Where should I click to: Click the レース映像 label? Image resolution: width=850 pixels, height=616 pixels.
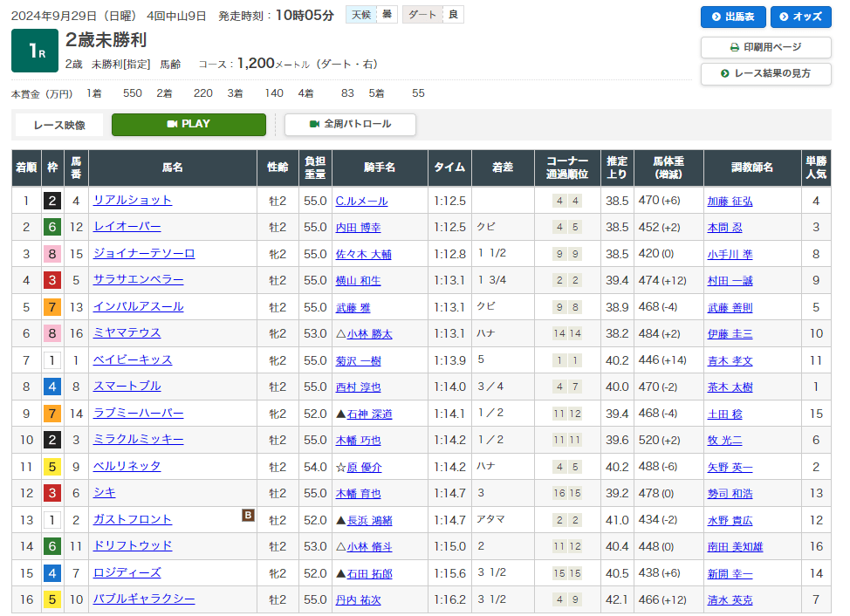[59, 125]
